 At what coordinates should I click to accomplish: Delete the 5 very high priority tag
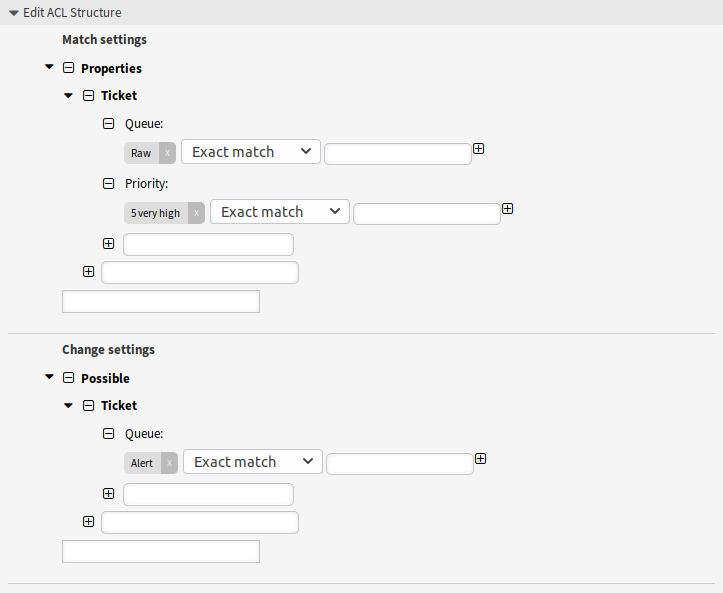196,213
